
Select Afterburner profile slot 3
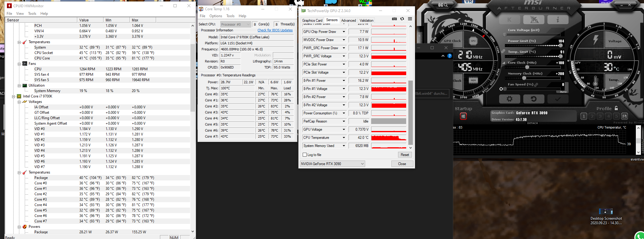point(600,116)
